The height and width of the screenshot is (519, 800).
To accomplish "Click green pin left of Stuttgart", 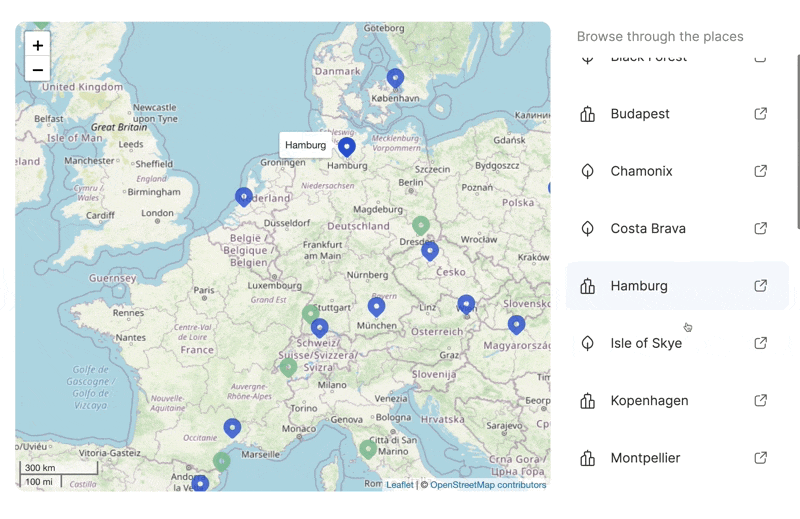I will pos(310,314).
